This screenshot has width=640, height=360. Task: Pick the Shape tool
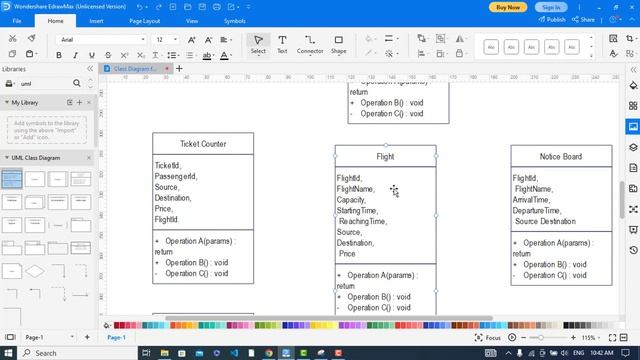[338, 44]
